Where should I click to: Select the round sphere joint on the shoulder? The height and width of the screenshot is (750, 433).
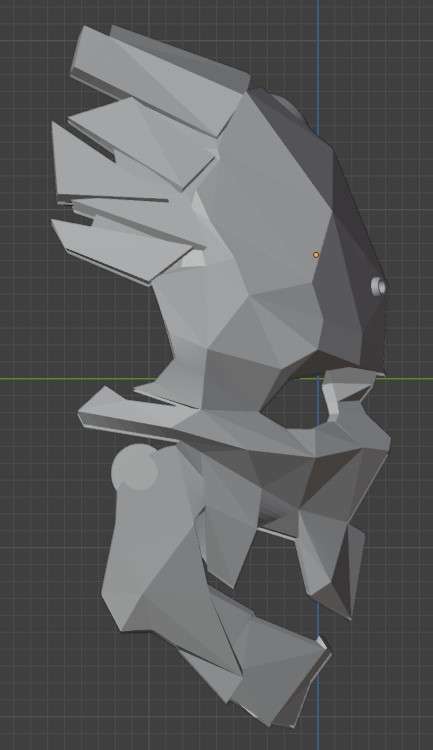[135, 467]
